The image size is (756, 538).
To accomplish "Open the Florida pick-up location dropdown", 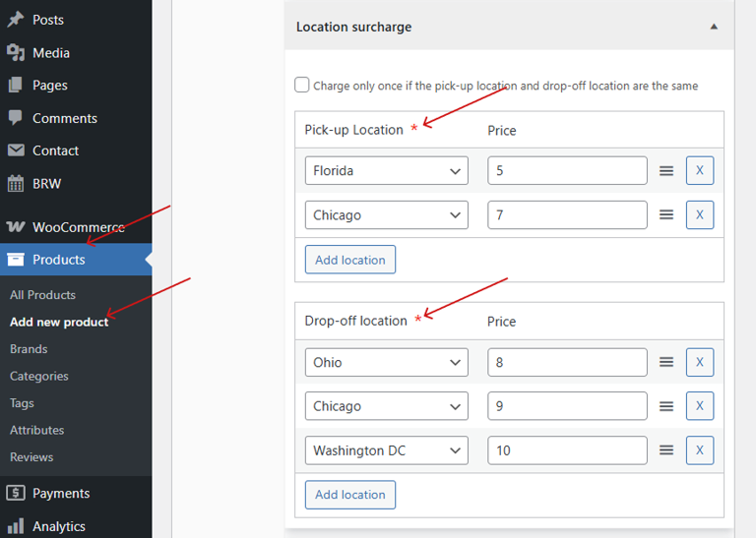I will click(x=386, y=171).
